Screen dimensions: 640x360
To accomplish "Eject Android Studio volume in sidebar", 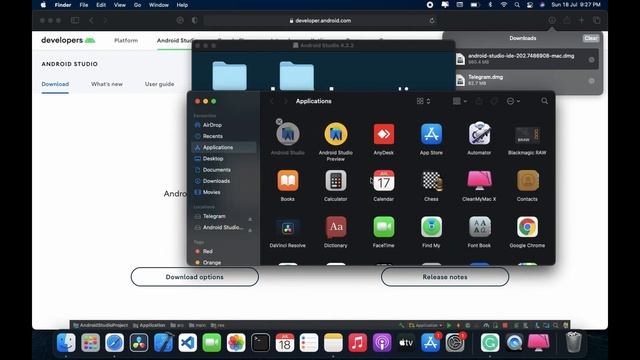I will [250, 230].
